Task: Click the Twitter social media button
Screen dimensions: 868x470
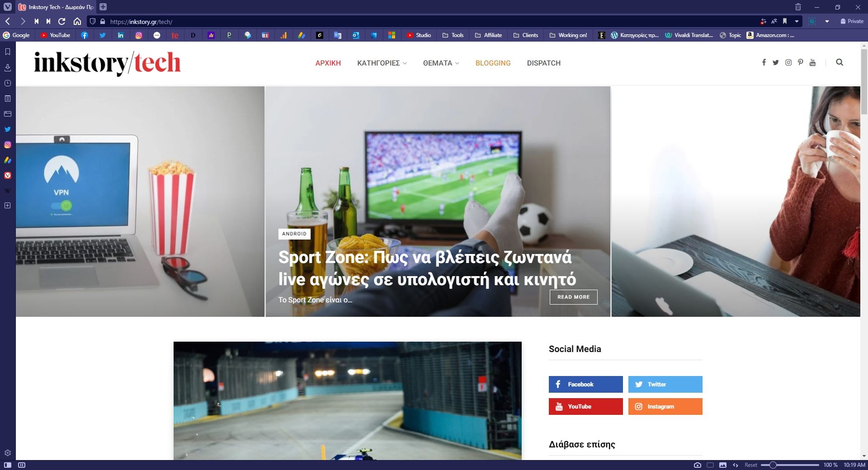Action: (665, 384)
